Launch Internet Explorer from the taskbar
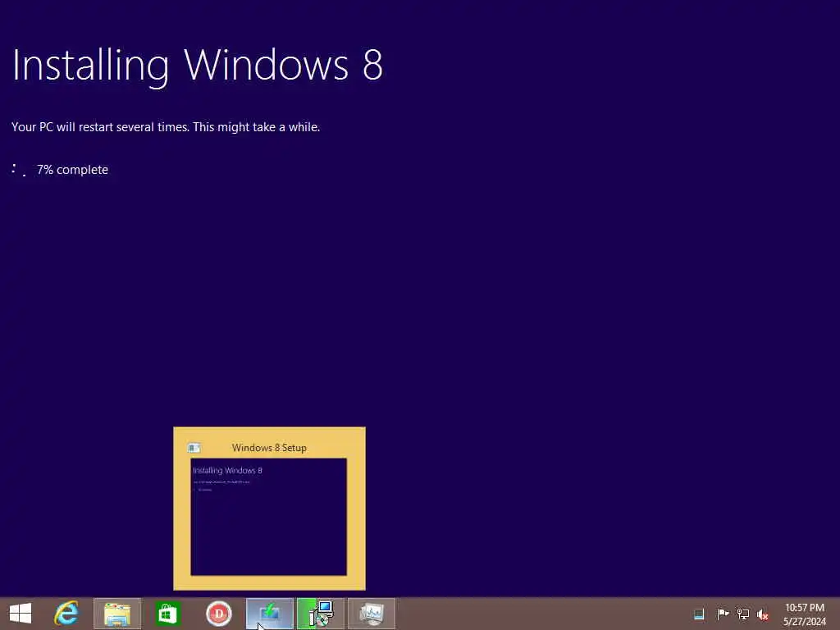The height and width of the screenshot is (630, 840). 66,614
